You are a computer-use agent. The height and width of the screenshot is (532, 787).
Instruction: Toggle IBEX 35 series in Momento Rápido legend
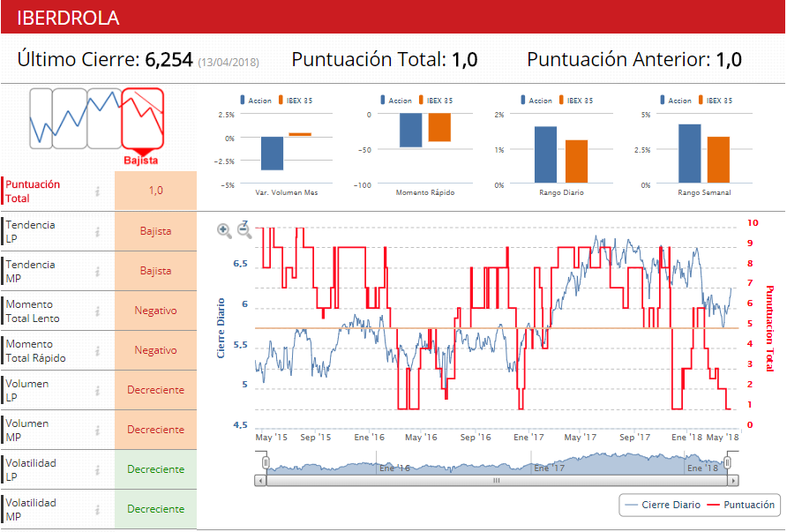click(x=436, y=101)
